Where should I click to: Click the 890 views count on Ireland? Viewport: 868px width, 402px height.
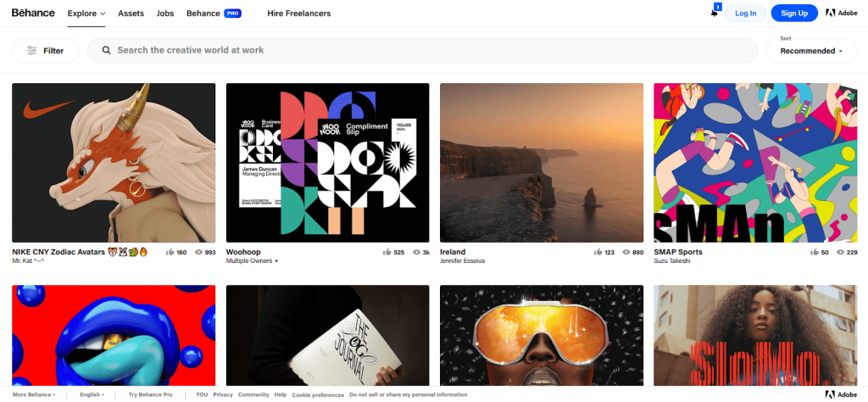coord(637,253)
